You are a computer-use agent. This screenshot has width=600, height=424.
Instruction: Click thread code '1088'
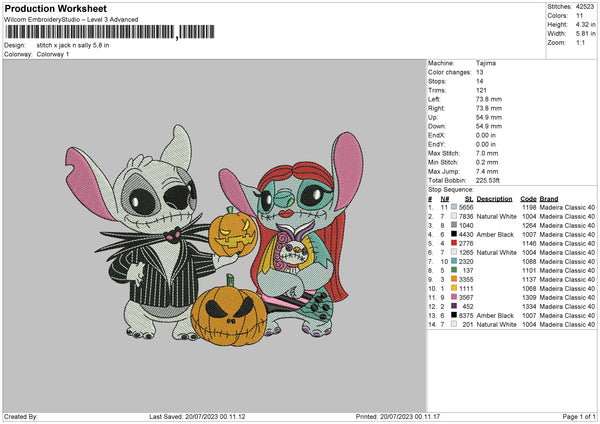tap(529, 261)
